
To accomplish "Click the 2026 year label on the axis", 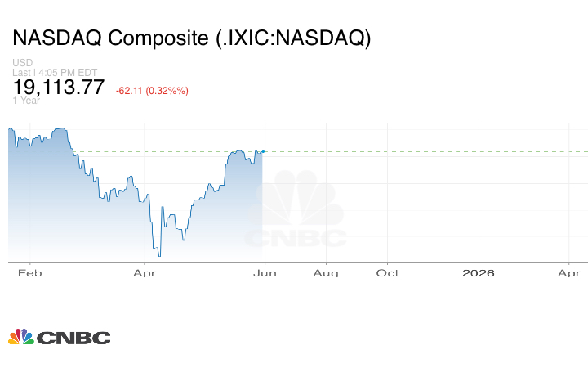I will point(479,273).
